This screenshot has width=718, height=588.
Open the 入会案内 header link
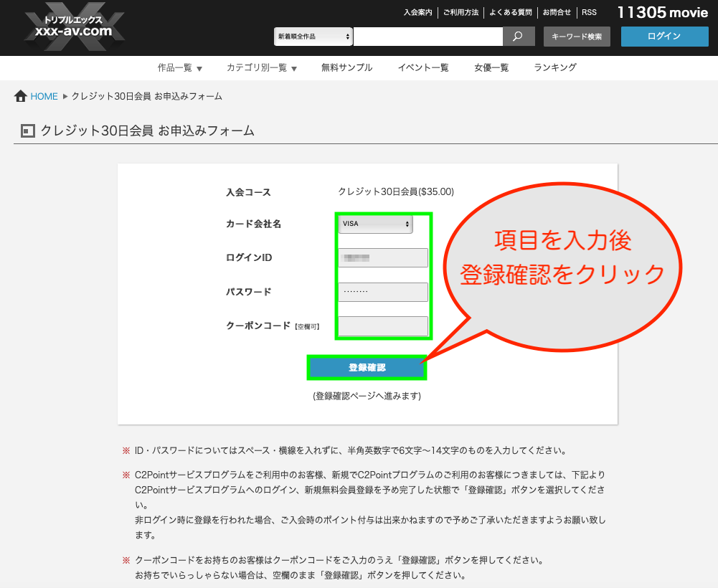(417, 12)
